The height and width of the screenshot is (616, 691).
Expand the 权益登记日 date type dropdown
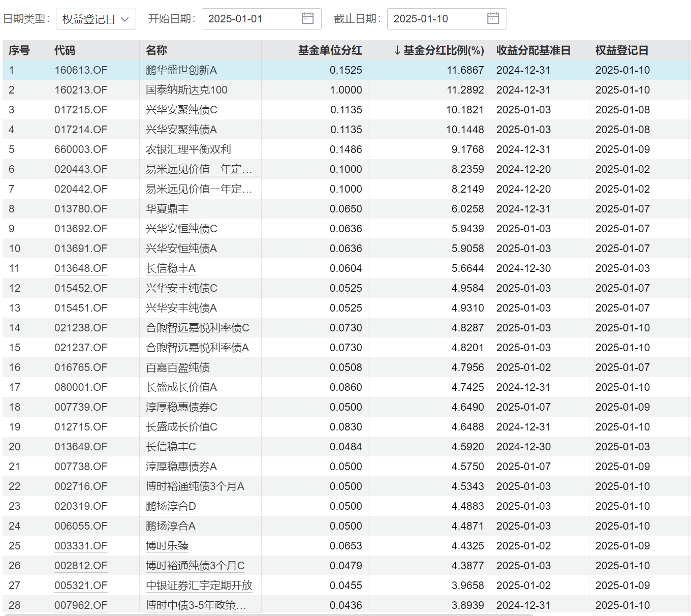point(96,19)
